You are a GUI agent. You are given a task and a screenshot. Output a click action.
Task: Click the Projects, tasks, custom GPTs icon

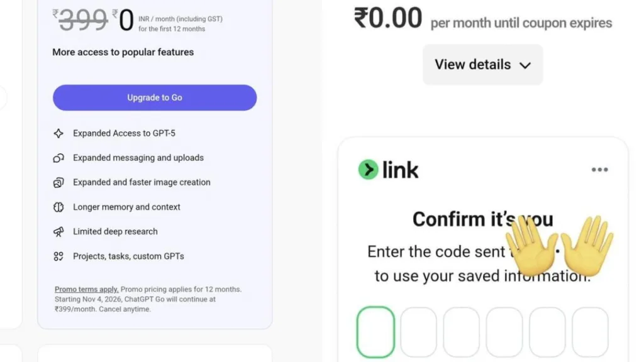tap(58, 256)
